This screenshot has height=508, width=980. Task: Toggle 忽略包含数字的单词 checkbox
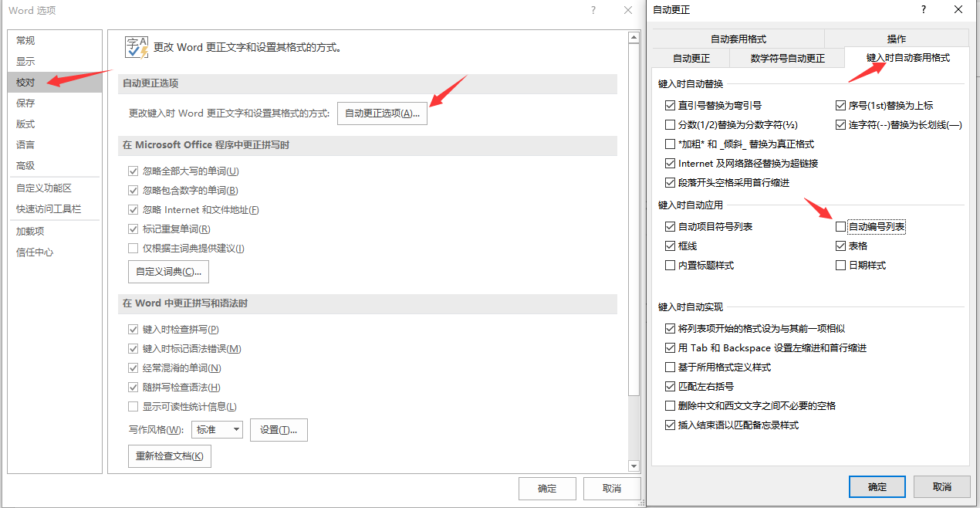coord(133,190)
